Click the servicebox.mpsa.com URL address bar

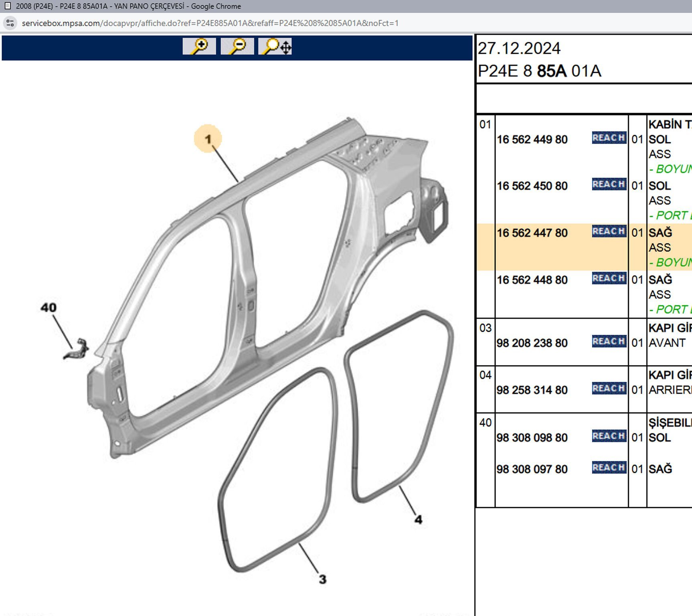[x=210, y=23]
